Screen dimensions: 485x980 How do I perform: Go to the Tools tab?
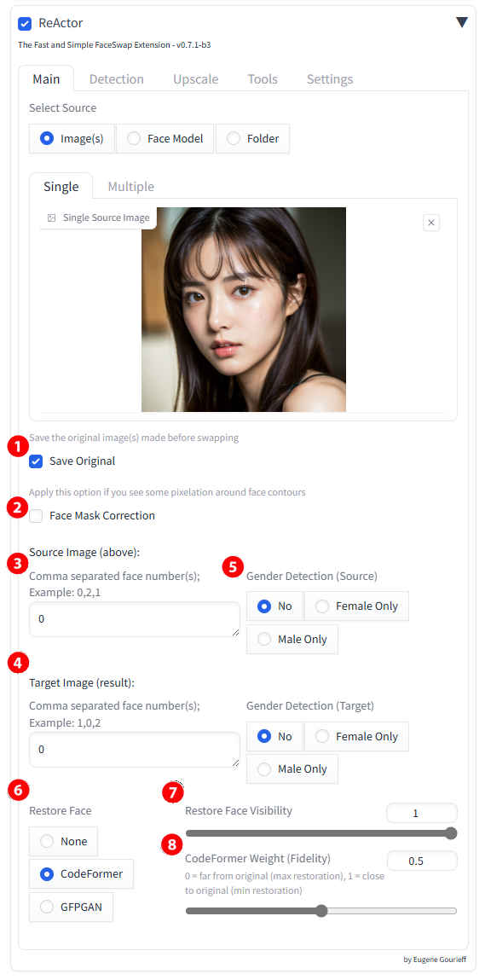point(263,78)
